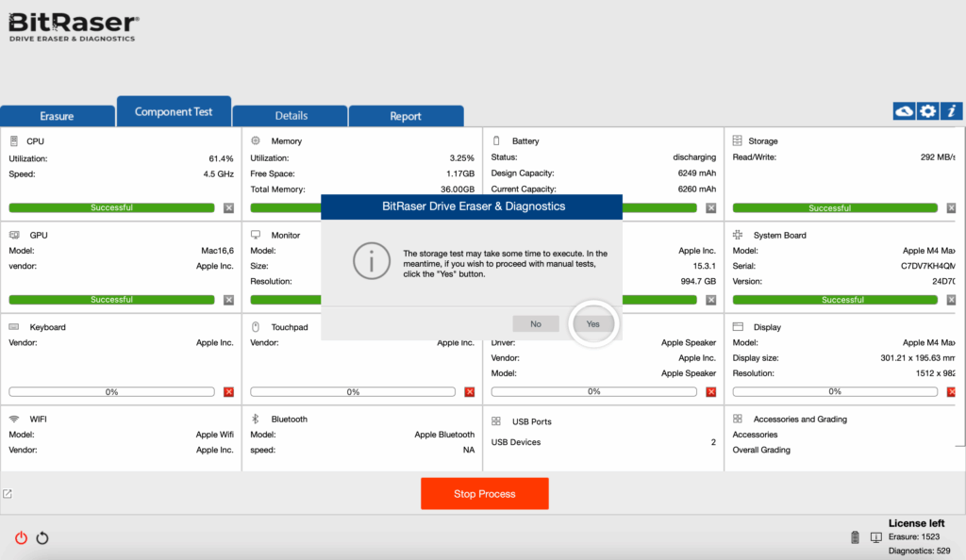Screen dimensions: 966x560
Task: Click the external link icon at bottom left
Action: point(8,494)
